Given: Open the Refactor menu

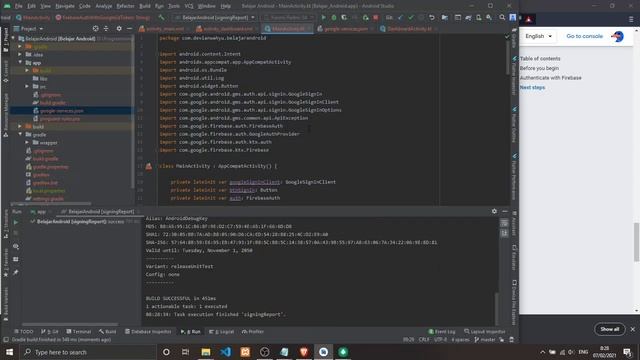Looking at the screenshot, I should coord(125,6).
